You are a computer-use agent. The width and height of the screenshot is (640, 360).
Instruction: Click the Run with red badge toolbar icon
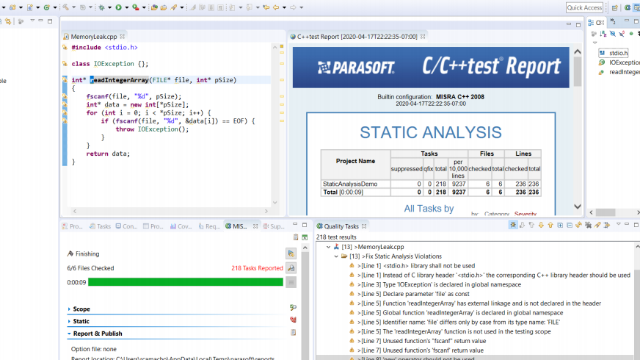tap(136, 7)
